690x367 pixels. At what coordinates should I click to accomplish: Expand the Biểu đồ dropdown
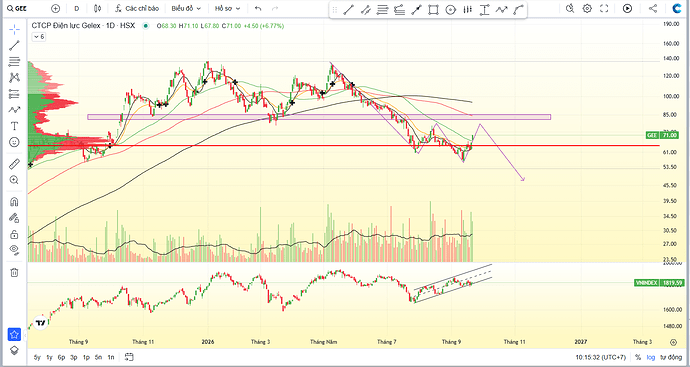click(x=186, y=8)
